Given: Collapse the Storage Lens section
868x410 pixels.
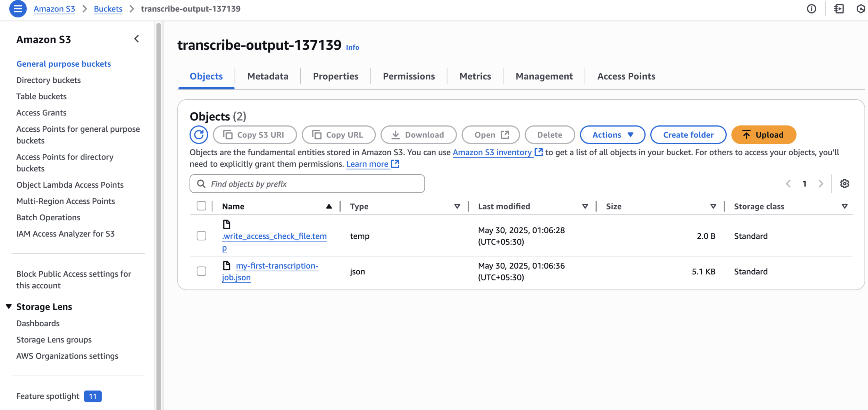Looking at the screenshot, I should 9,306.
